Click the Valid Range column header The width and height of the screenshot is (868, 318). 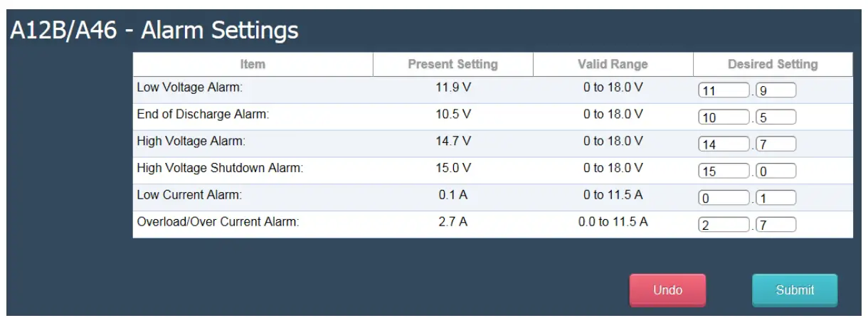613,65
